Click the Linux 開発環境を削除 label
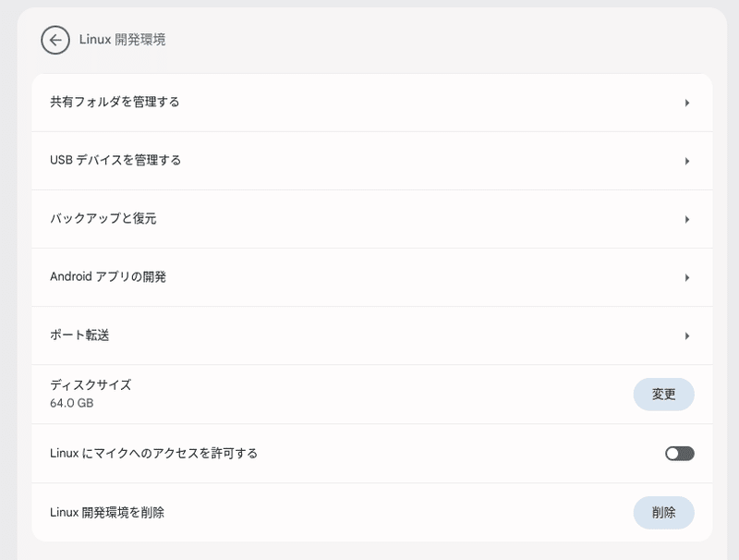This screenshot has width=739, height=560. pos(107,512)
